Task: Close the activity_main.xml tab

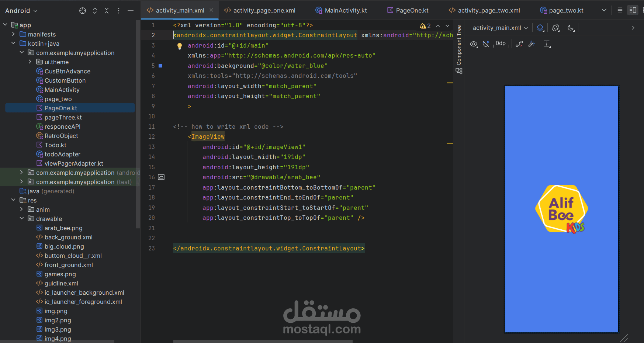Action: (211, 10)
